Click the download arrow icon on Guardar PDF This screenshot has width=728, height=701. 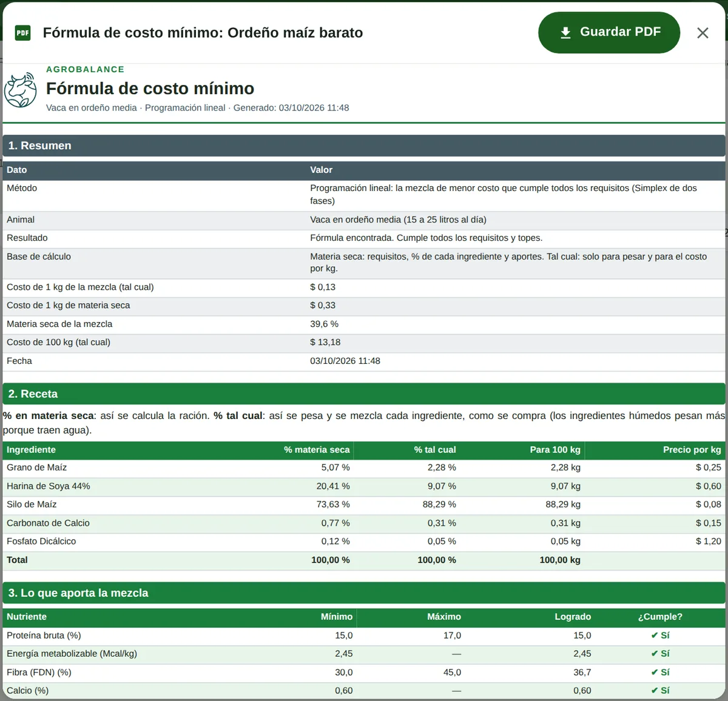pyautogui.click(x=565, y=33)
